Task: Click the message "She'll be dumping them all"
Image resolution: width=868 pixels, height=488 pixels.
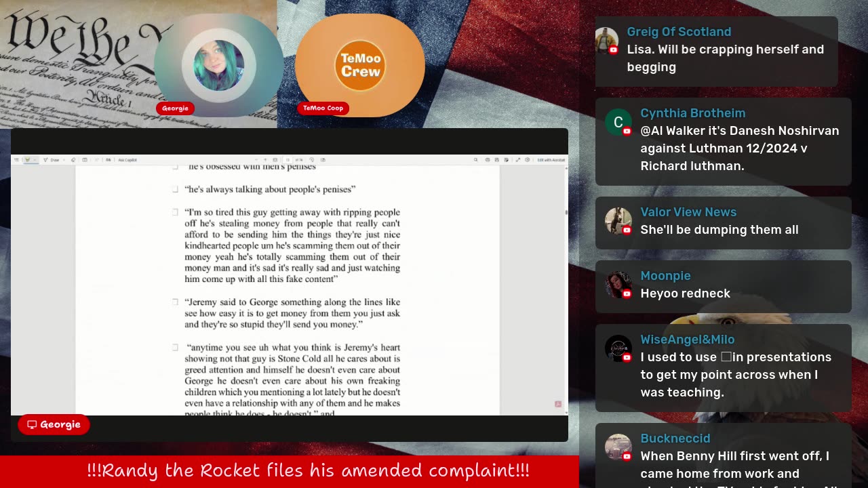Action: coord(719,230)
